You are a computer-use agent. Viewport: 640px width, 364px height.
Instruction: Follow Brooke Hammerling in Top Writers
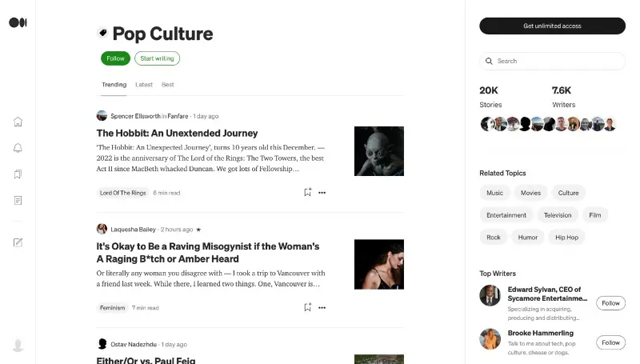(610, 342)
